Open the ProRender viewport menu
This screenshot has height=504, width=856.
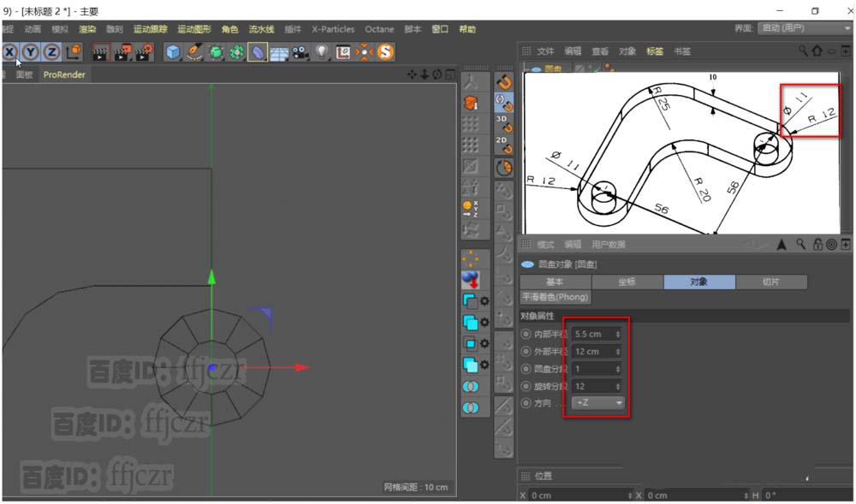[x=64, y=74]
